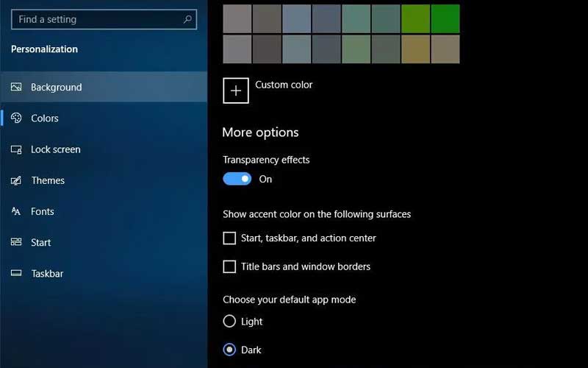Click the Colors palette icon
This screenshot has width=588, height=368.
coord(16,118)
